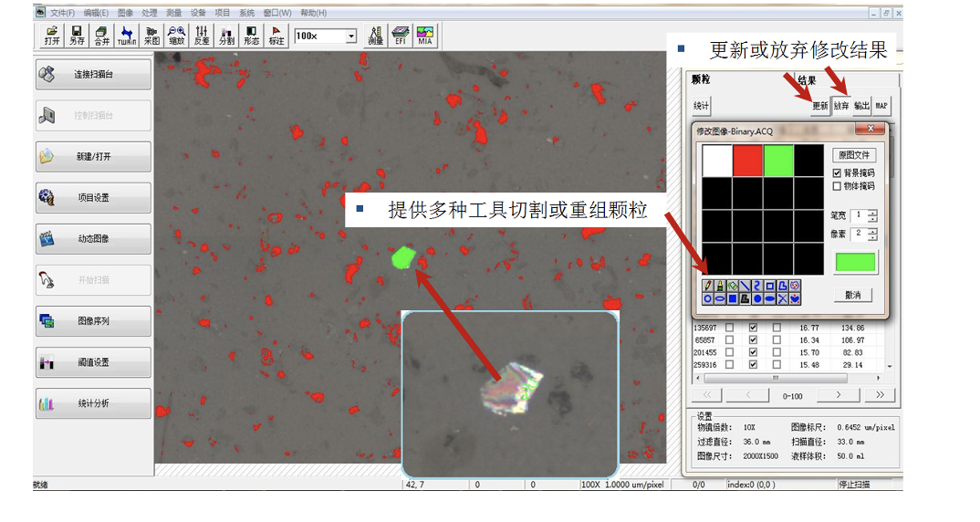This screenshot has width=980, height=522.
Task: Click the 测量 (Measure) toolbar icon
Action: pos(376,36)
